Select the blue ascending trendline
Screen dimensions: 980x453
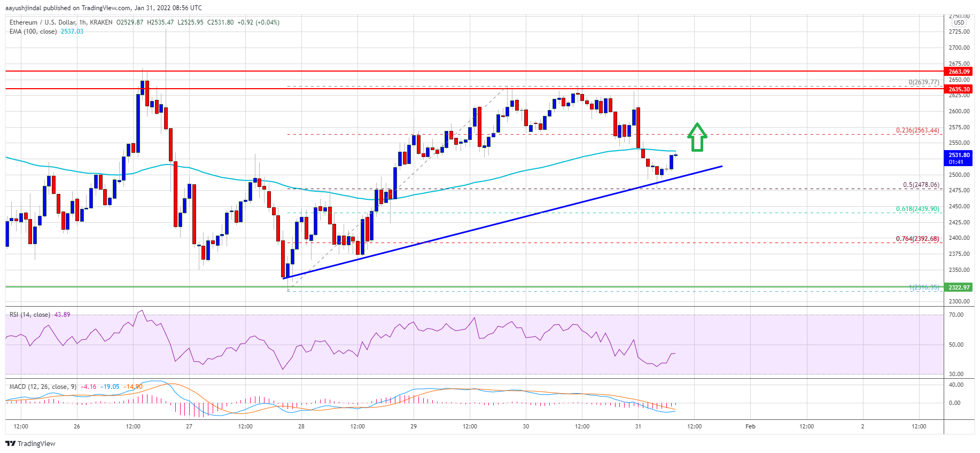click(502, 223)
